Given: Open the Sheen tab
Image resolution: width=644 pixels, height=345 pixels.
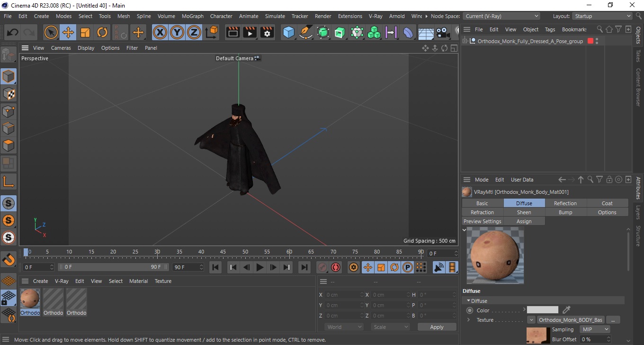Looking at the screenshot, I should (x=524, y=212).
